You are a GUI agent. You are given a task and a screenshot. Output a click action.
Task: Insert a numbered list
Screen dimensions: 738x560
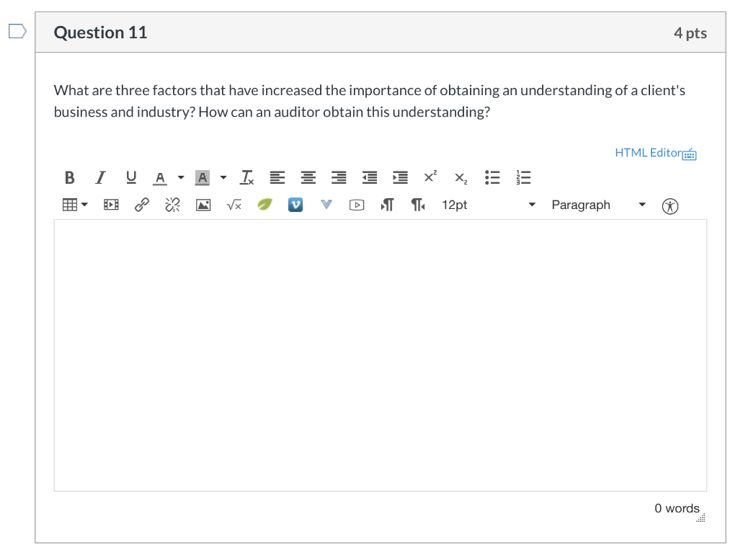click(523, 177)
